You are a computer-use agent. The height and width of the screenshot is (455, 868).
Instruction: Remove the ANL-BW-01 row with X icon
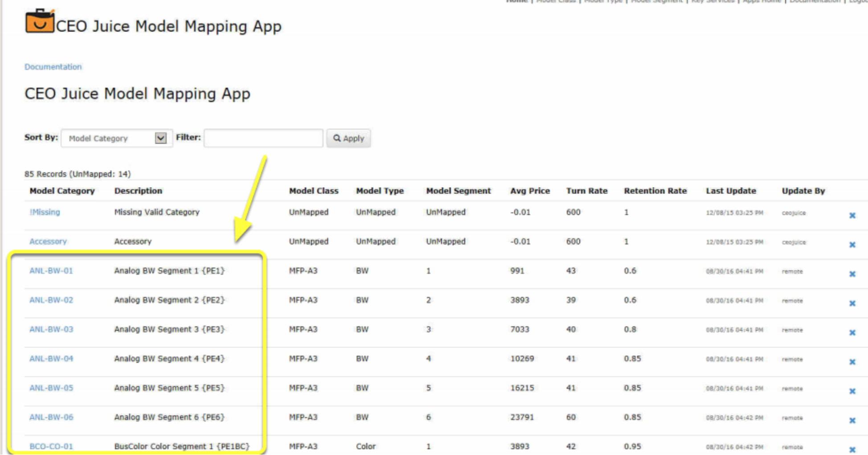[x=852, y=274]
